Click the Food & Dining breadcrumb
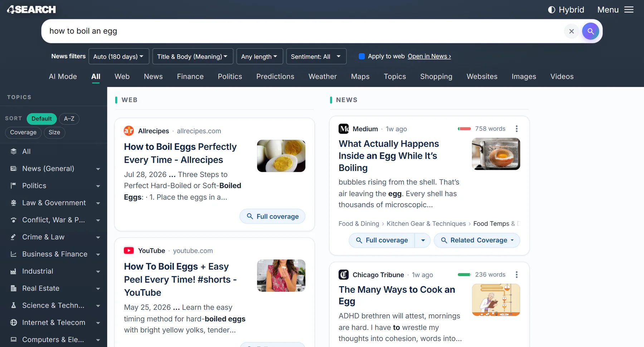Image resolution: width=644 pixels, height=347 pixels. [359, 224]
